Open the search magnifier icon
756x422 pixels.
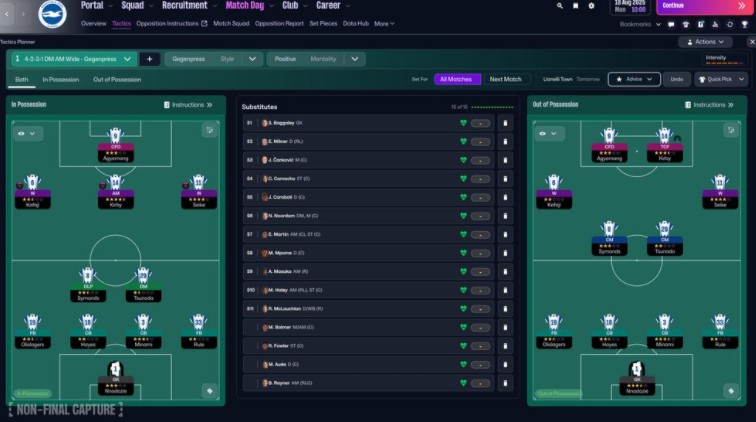(559, 6)
